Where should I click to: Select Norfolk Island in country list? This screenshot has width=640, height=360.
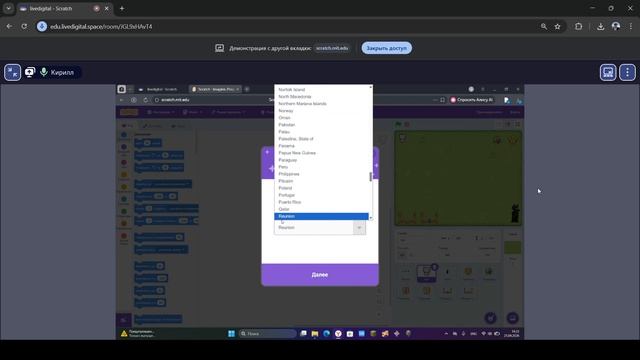coord(321,89)
